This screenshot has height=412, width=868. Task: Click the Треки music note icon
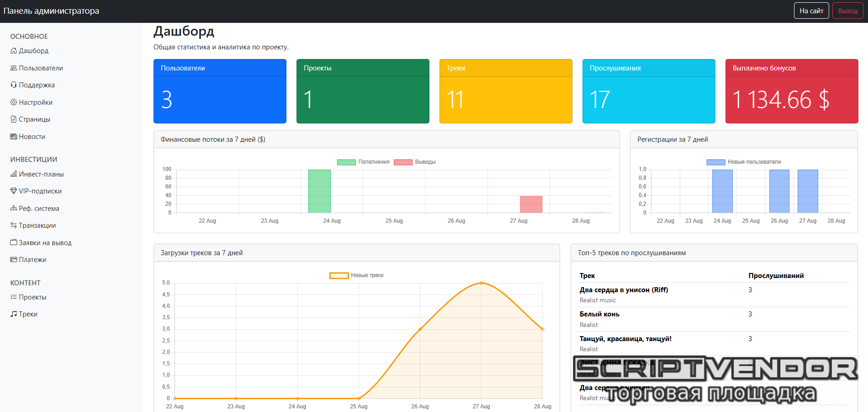pyautogui.click(x=14, y=314)
